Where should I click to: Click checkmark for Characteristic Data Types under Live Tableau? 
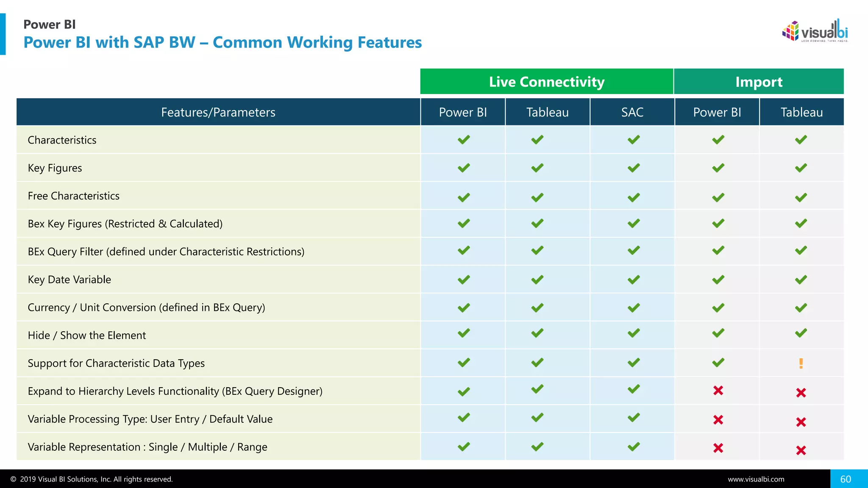click(537, 363)
